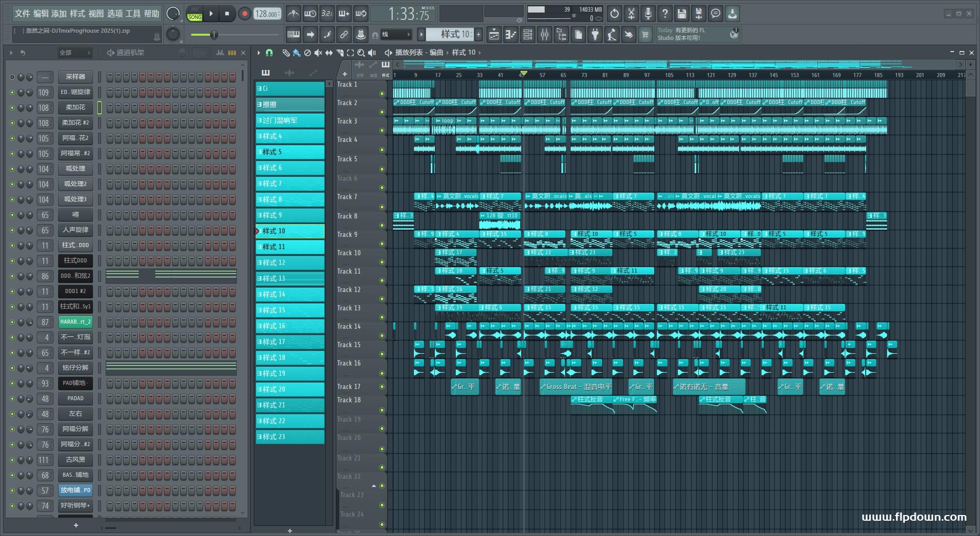Select the paint brush tool in playlist

point(297,53)
